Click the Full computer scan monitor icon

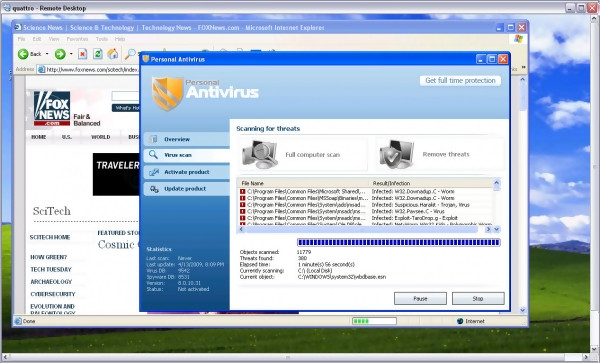click(x=259, y=154)
